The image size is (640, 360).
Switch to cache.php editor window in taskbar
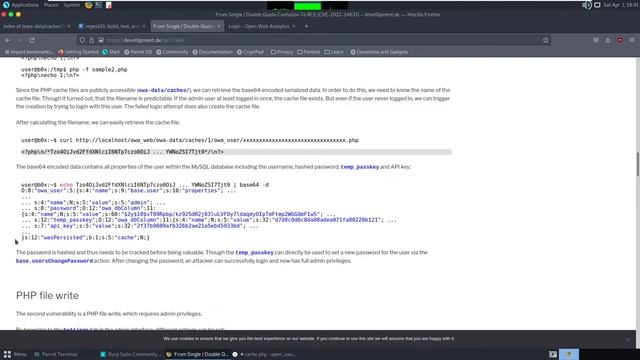pyautogui.click(x=264, y=354)
